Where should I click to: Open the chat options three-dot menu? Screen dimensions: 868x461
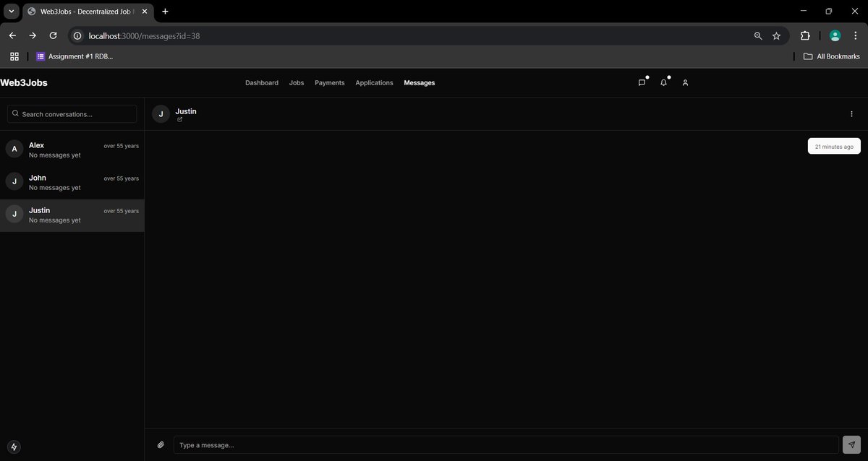[x=851, y=113]
